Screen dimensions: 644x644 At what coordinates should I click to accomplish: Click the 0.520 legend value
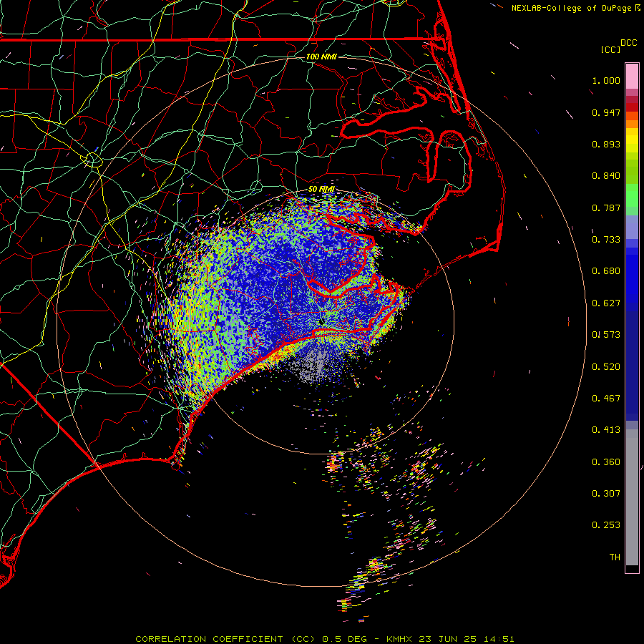[606, 367]
